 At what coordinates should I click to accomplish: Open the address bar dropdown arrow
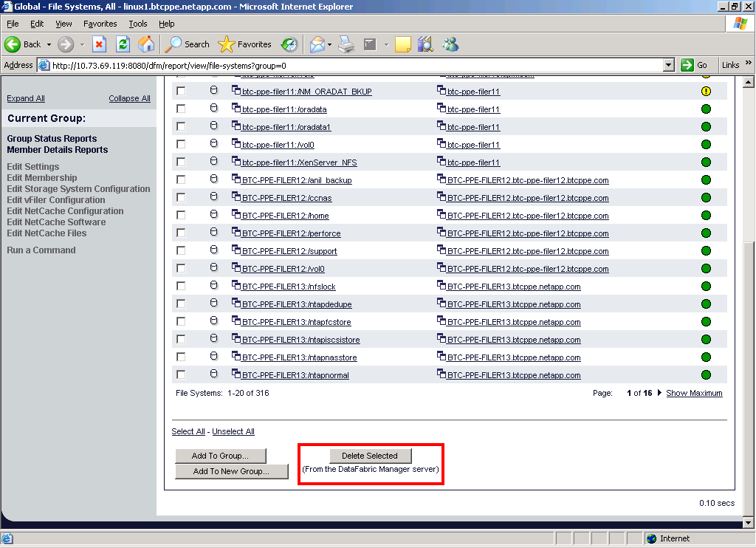[x=668, y=65]
